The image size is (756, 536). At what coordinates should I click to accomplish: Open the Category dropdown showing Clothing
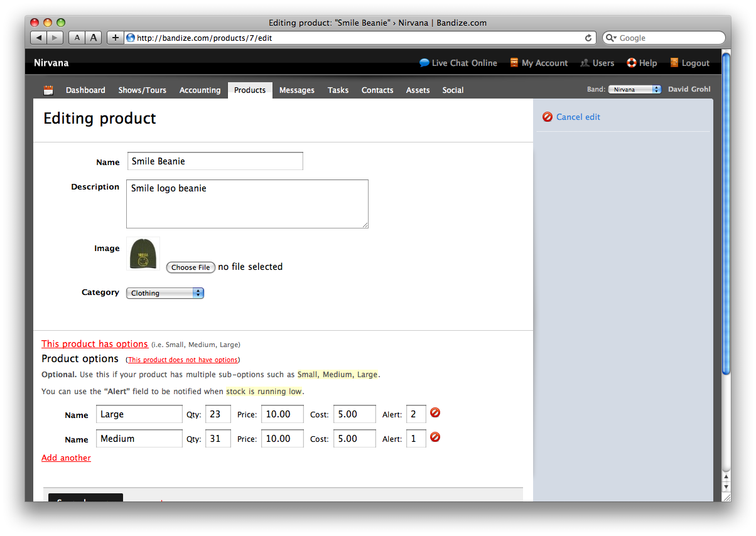(165, 293)
